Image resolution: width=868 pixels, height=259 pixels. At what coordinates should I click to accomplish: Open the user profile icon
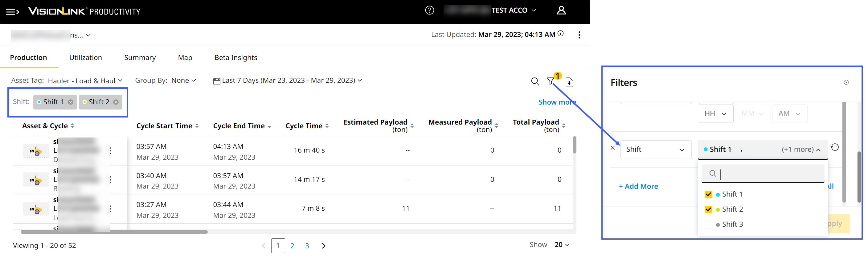[561, 10]
